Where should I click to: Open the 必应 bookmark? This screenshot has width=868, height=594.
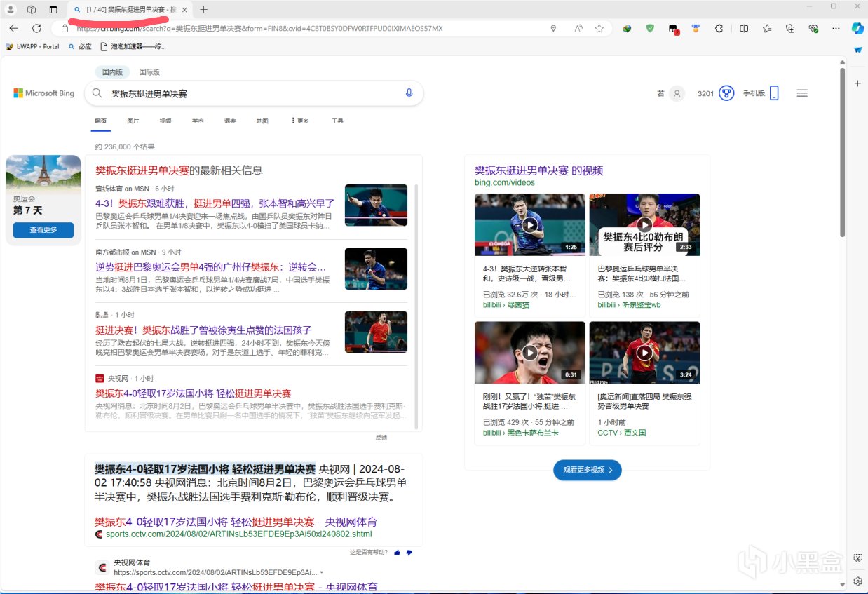pyautogui.click(x=80, y=47)
